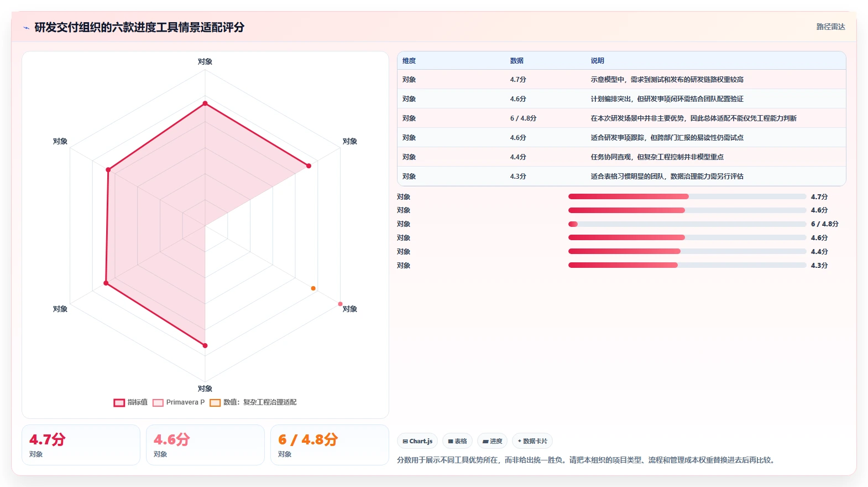Image resolution: width=868 pixels, height=487 pixels.
Task: Select the description starting 在本次研发场景中并非主要优势
Action: (694, 118)
